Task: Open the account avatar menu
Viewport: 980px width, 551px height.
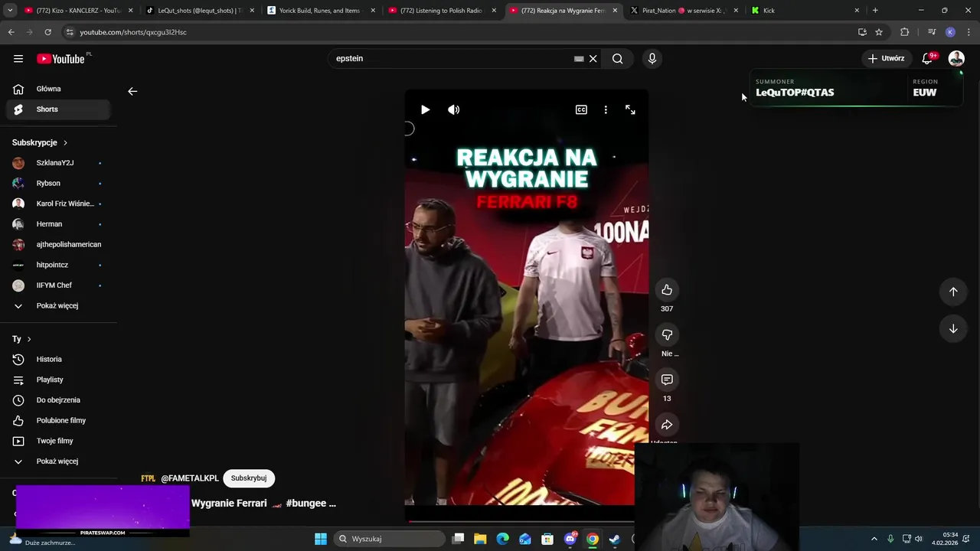Action: coord(956,58)
